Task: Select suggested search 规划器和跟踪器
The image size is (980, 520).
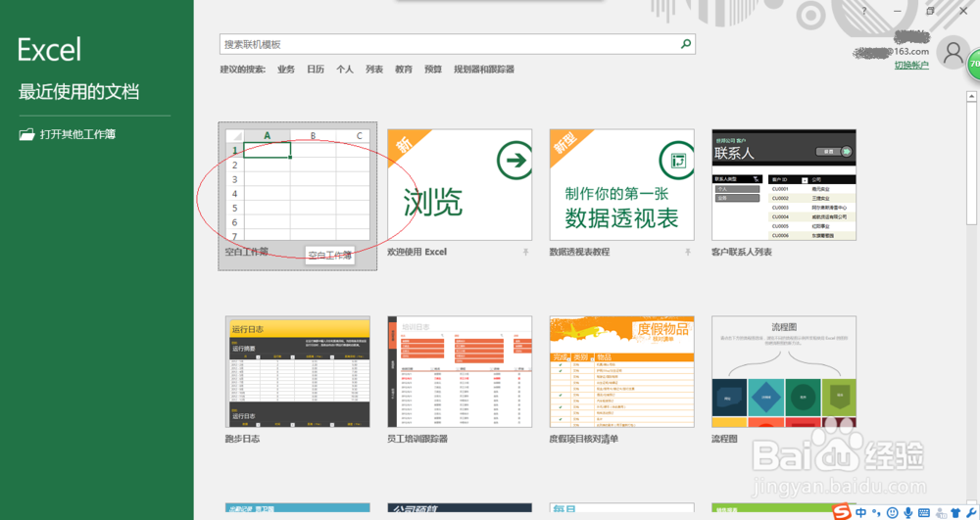Action: tap(484, 70)
